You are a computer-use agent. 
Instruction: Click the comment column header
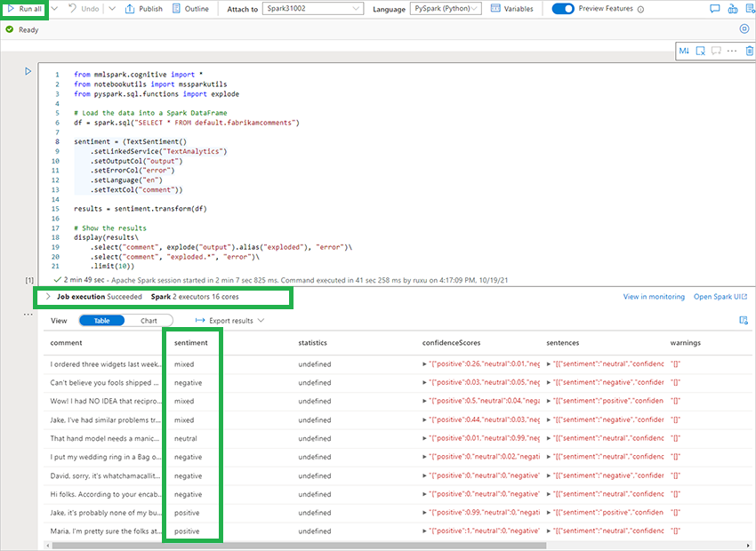click(x=66, y=343)
